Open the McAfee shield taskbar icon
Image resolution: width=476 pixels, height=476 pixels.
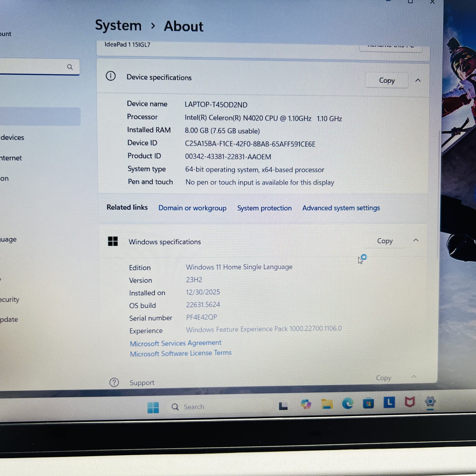click(x=410, y=402)
